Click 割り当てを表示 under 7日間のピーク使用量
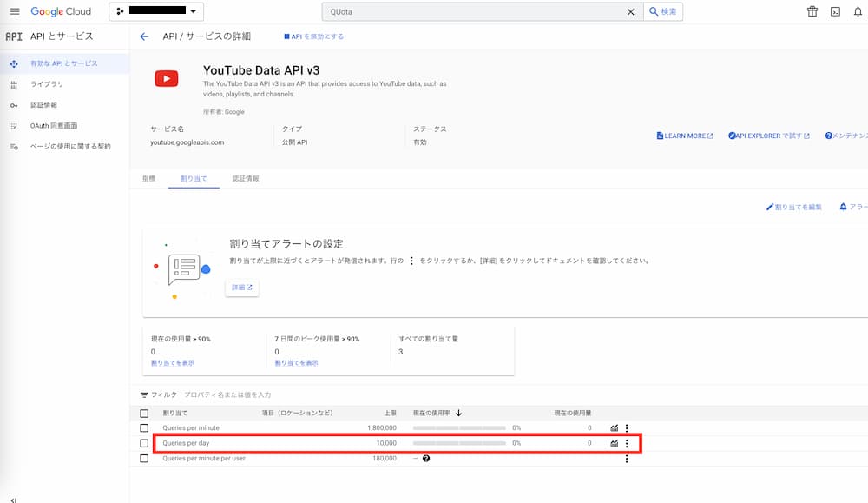This screenshot has height=503, width=868. [x=296, y=363]
